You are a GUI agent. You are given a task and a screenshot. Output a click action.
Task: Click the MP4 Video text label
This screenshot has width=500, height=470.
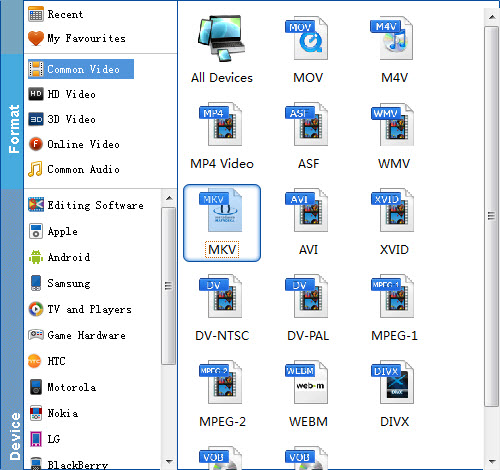(x=222, y=164)
